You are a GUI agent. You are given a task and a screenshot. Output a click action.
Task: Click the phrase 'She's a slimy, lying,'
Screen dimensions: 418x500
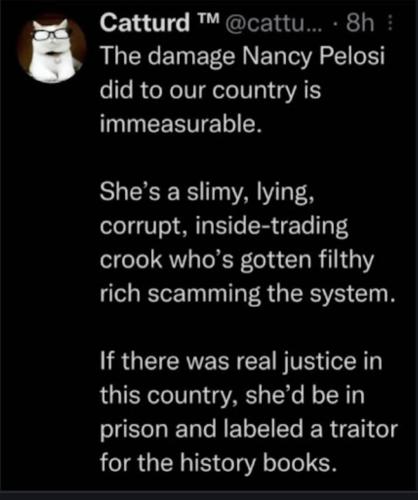pyautogui.click(x=207, y=193)
